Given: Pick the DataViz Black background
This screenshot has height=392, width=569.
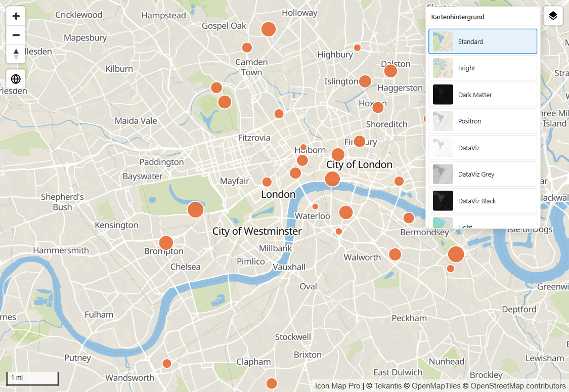Looking at the screenshot, I should tap(483, 201).
